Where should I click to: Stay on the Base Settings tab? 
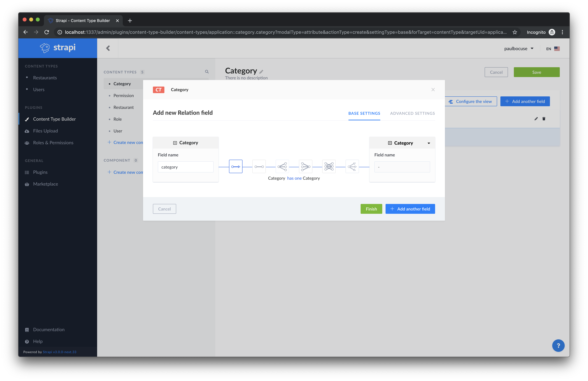364,113
